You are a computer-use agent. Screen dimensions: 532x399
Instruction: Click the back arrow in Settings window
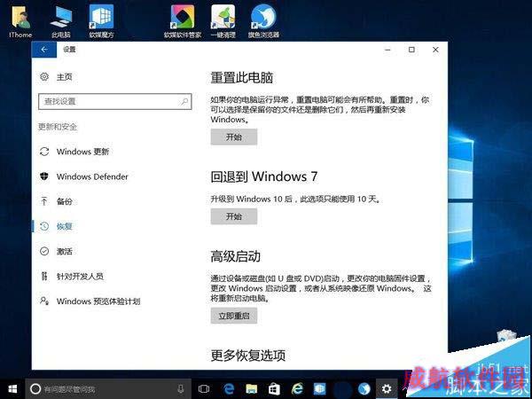pyautogui.click(x=44, y=50)
